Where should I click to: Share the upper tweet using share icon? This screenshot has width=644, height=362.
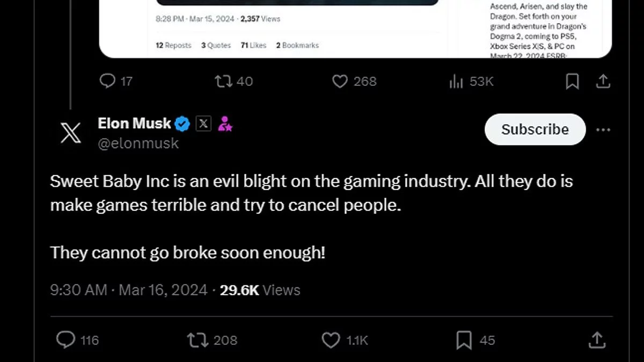click(x=603, y=81)
